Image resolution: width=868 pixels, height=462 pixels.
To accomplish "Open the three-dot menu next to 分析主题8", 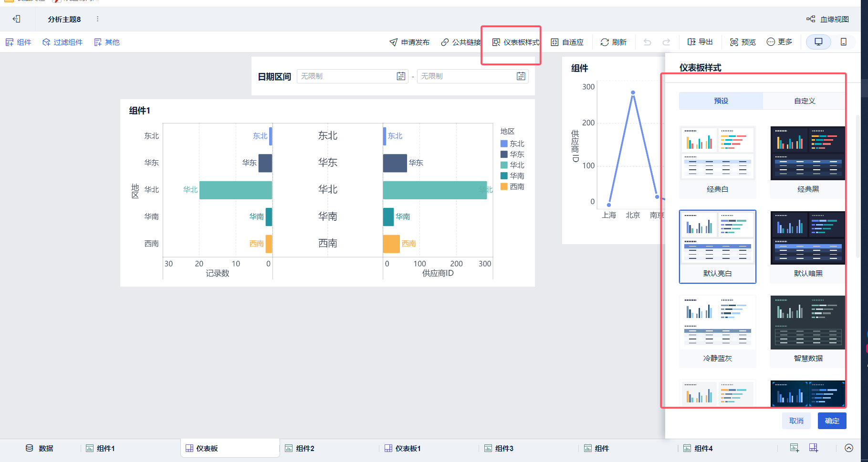I will point(97,19).
